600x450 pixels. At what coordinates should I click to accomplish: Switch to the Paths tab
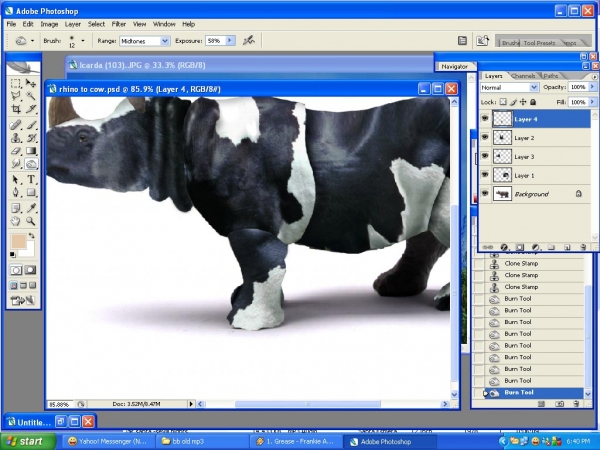[551, 76]
